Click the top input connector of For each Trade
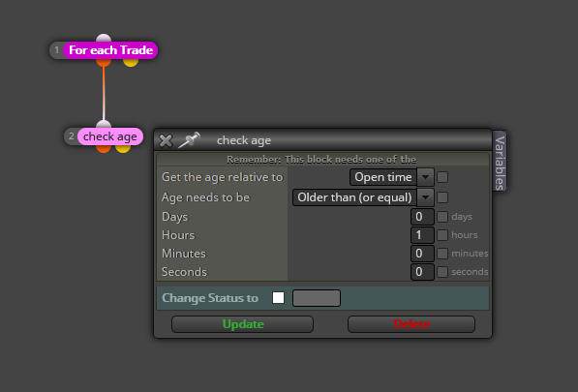Screen dimensions: 578x392 (104, 38)
